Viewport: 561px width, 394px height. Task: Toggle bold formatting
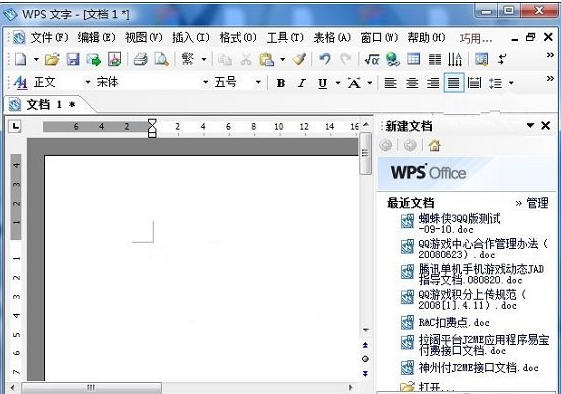[281, 83]
